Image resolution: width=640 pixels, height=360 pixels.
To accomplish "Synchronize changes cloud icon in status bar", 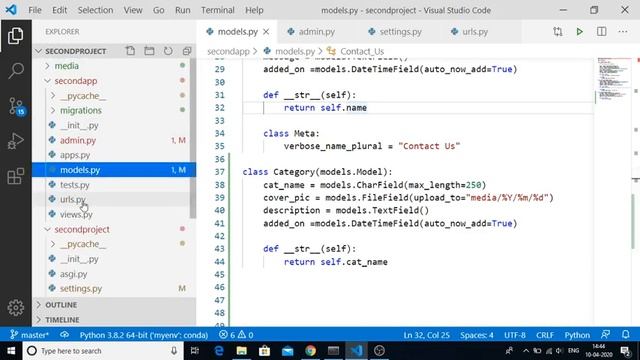I will pyautogui.click(x=64, y=335).
